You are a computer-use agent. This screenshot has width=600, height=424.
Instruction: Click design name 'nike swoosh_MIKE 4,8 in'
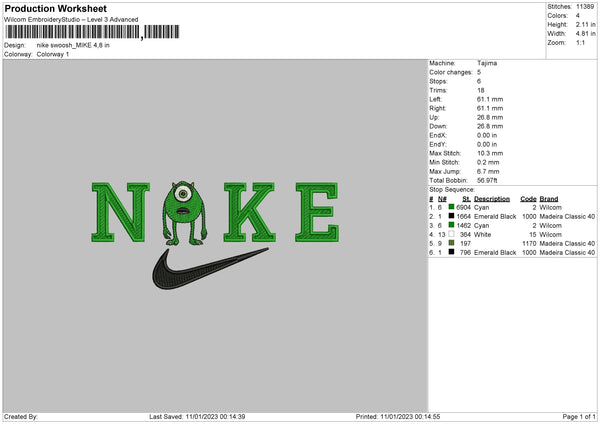pos(73,45)
